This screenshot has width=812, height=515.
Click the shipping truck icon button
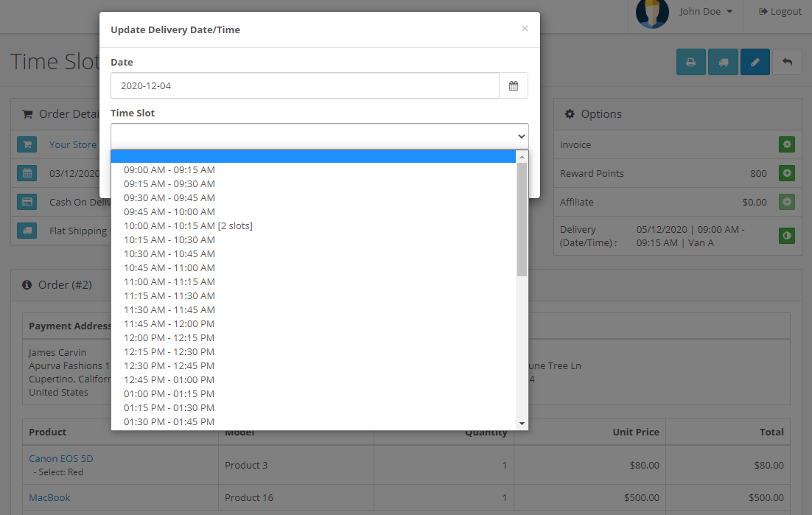point(723,62)
